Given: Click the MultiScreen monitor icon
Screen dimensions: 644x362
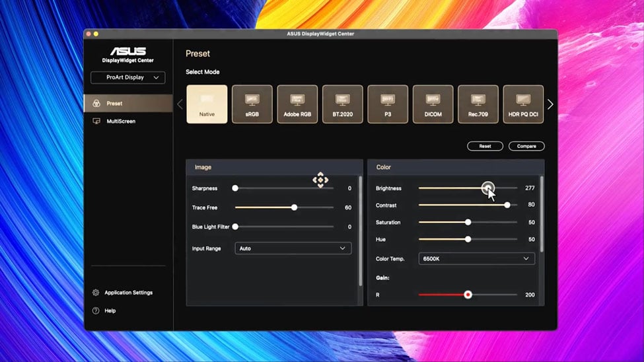Looking at the screenshot, I should 96,121.
